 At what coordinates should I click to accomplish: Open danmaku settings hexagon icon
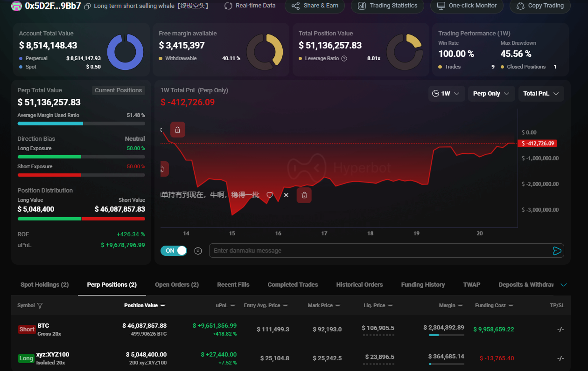pos(198,251)
